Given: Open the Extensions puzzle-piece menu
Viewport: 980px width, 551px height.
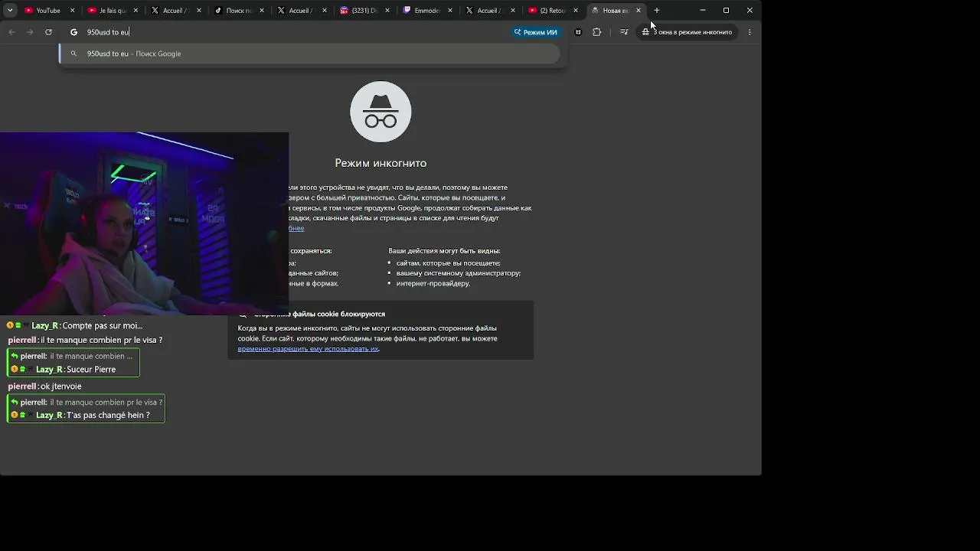Looking at the screenshot, I should coord(597,32).
